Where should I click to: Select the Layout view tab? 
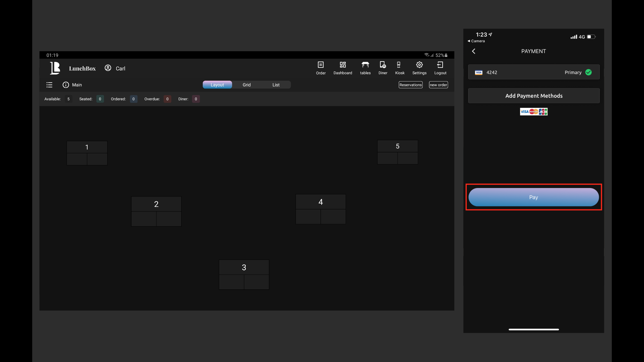point(217,85)
